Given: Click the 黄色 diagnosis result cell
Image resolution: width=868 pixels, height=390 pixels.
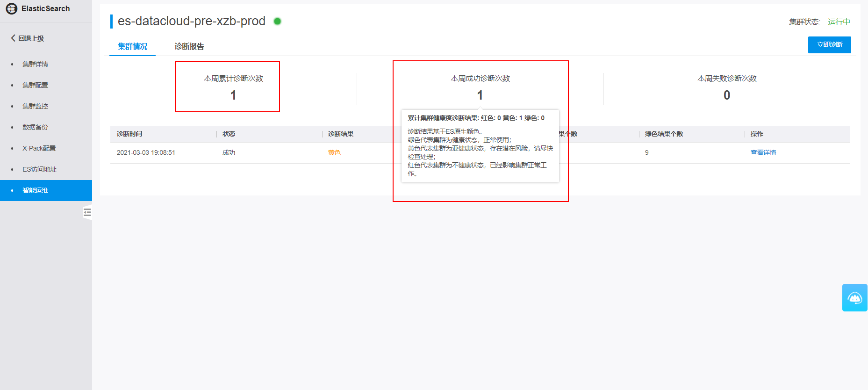Looking at the screenshot, I should coord(334,152).
